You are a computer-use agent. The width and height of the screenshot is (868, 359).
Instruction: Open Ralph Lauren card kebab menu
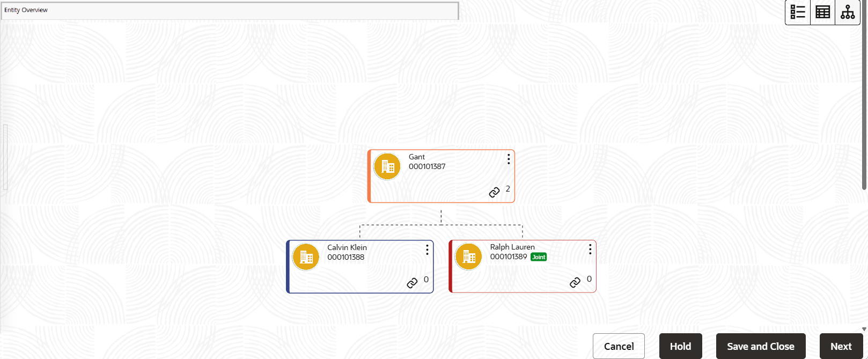click(590, 249)
